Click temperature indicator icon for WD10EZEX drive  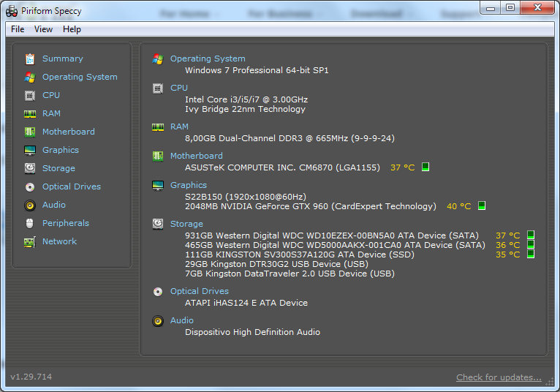pos(531,235)
